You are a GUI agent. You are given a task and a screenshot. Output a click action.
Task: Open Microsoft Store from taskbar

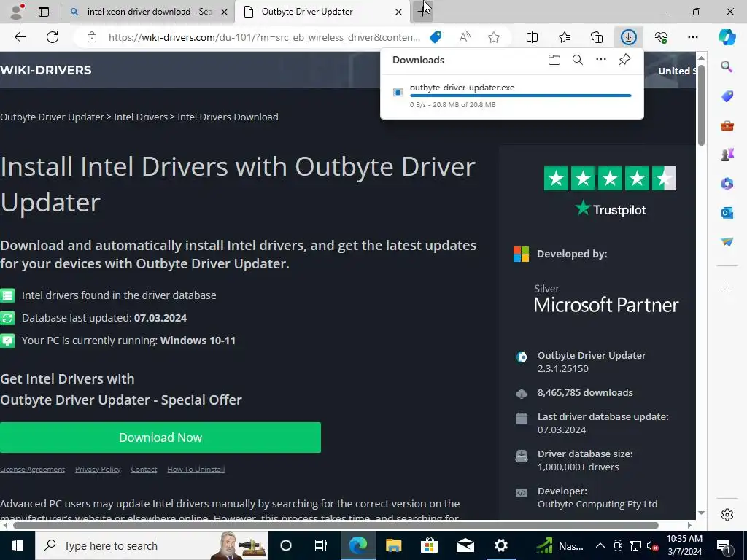[429, 545]
